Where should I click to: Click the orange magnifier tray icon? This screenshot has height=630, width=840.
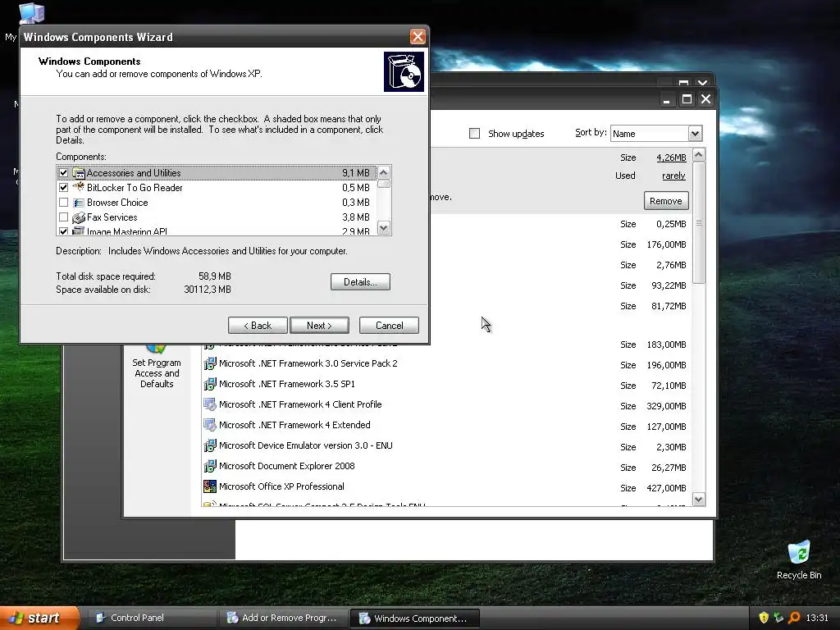click(794, 618)
